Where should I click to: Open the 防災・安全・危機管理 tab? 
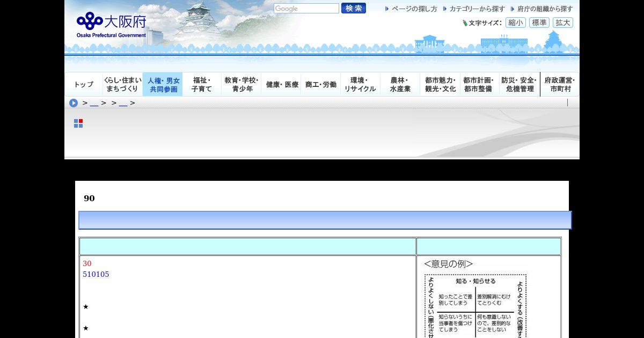pos(519,84)
